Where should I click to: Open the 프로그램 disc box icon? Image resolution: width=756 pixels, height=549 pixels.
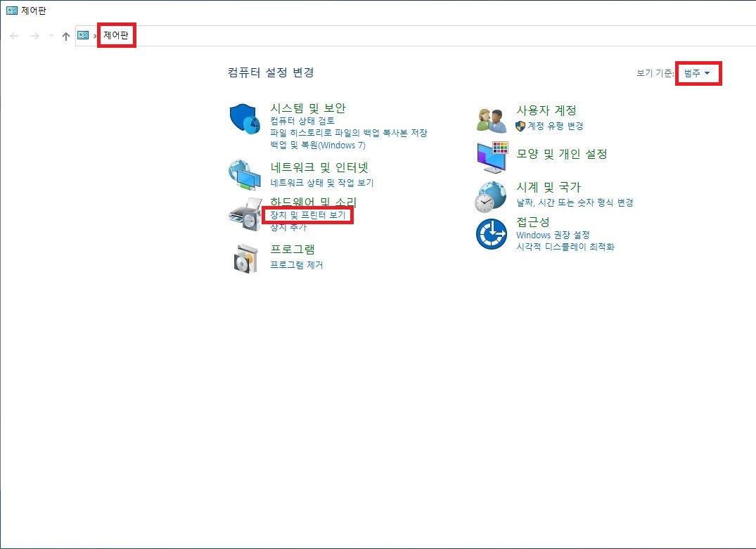click(246, 259)
